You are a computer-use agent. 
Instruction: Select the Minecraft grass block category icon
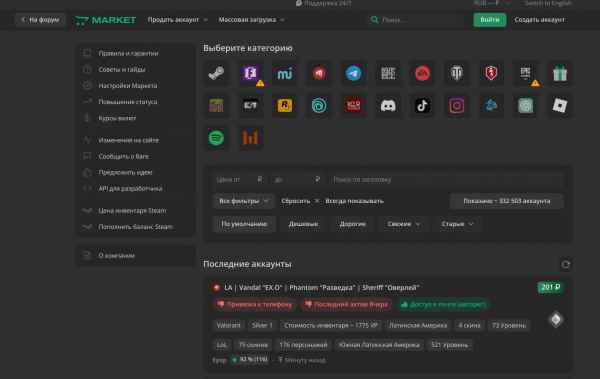[216, 105]
